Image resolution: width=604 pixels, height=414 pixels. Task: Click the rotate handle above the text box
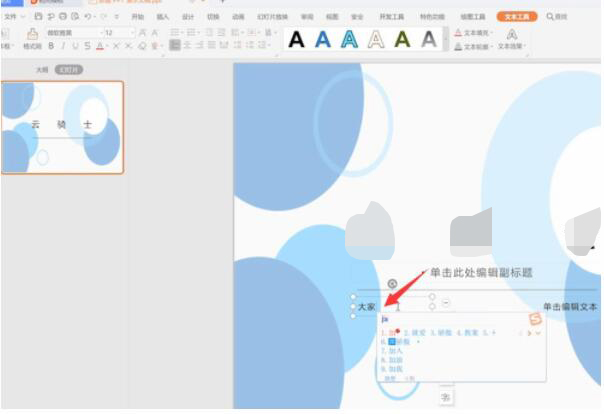[x=392, y=284]
